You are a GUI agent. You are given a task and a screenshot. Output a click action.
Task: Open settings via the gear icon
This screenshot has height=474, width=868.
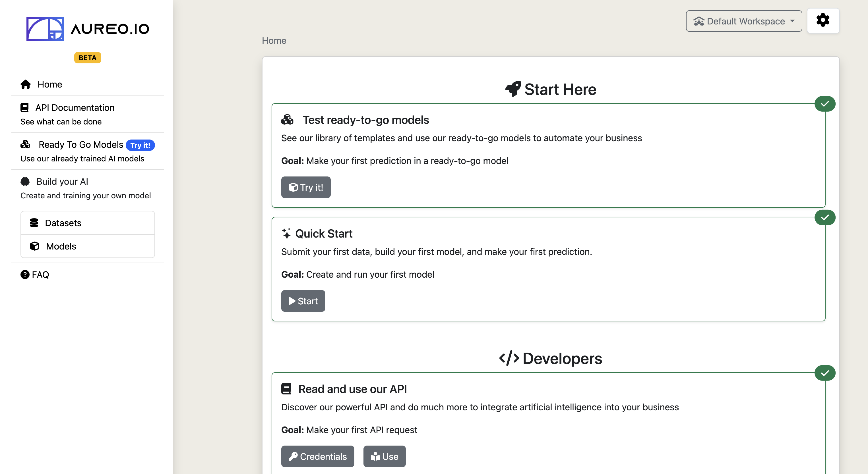[822, 20]
